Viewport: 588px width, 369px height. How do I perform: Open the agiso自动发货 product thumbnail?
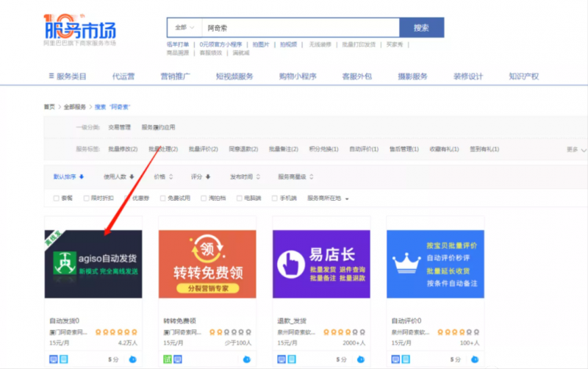tap(93, 263)
